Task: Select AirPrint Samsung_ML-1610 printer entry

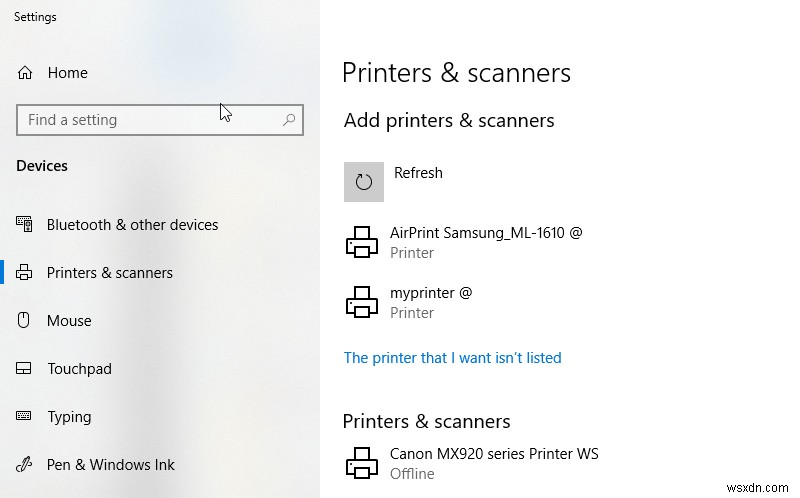Action: 486,233
